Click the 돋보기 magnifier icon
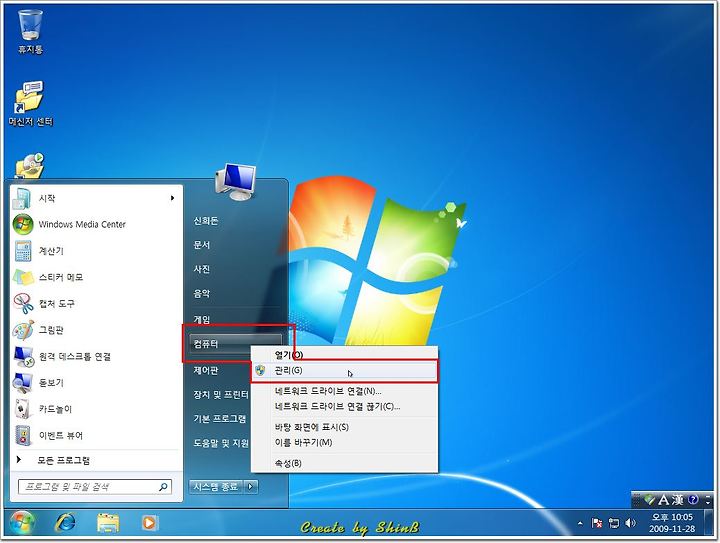Viewport: 720px width, 543px height. (23, 383)
